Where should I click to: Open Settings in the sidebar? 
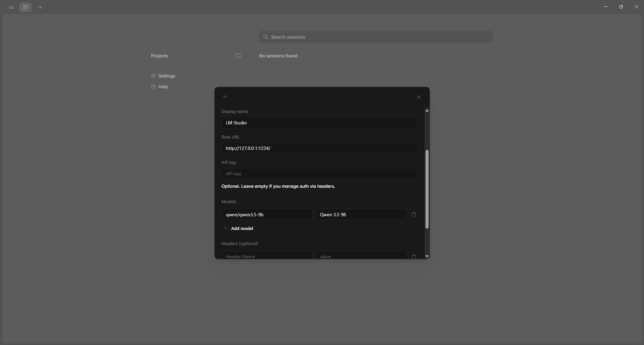point(163,76)
